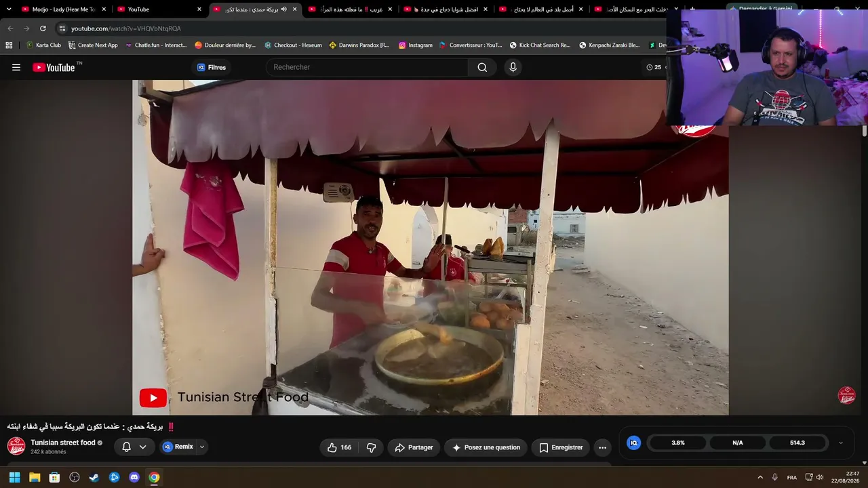
Task: Launch File Explorer from the taskbar
Action: [35, 477]
